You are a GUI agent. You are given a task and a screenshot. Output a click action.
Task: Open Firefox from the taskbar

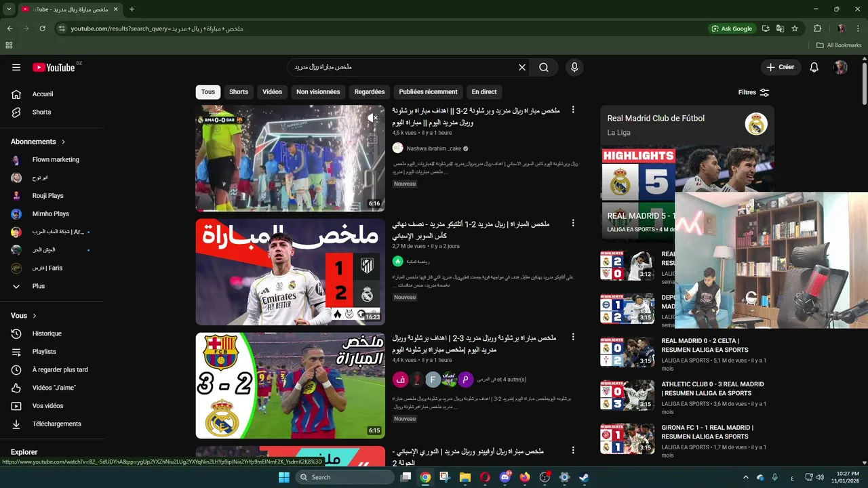524,477
